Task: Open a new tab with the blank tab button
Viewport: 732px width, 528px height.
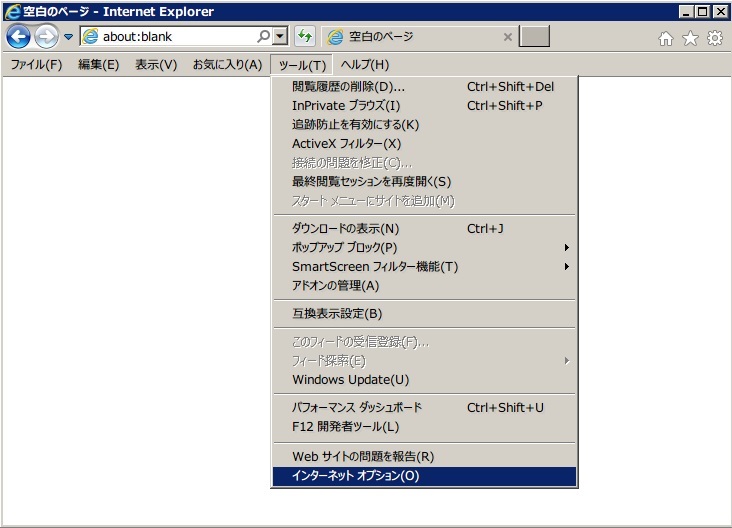Action: tap(535, 36)
